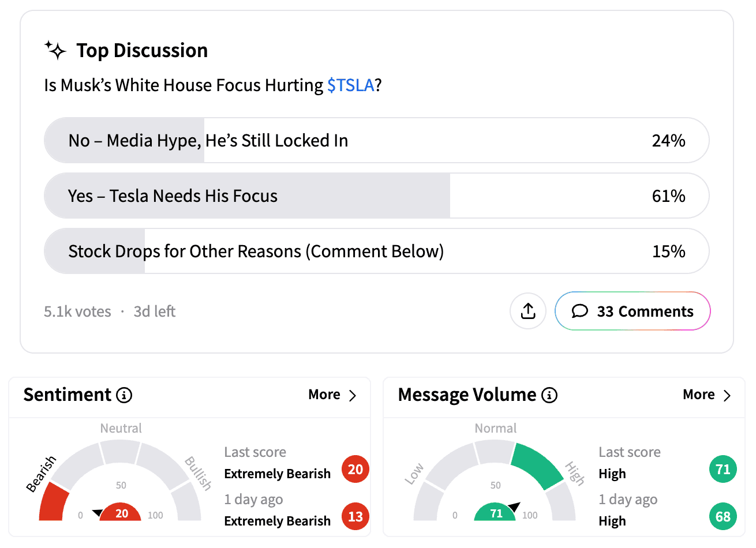The height and width of the screenshot is (548, 756).
Task: Click the Neutral gauge label
Action: pos(121,428)
